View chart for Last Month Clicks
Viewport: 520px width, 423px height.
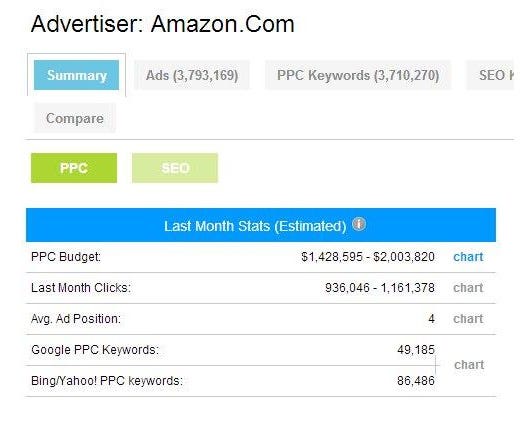click(x=468, y=288)
